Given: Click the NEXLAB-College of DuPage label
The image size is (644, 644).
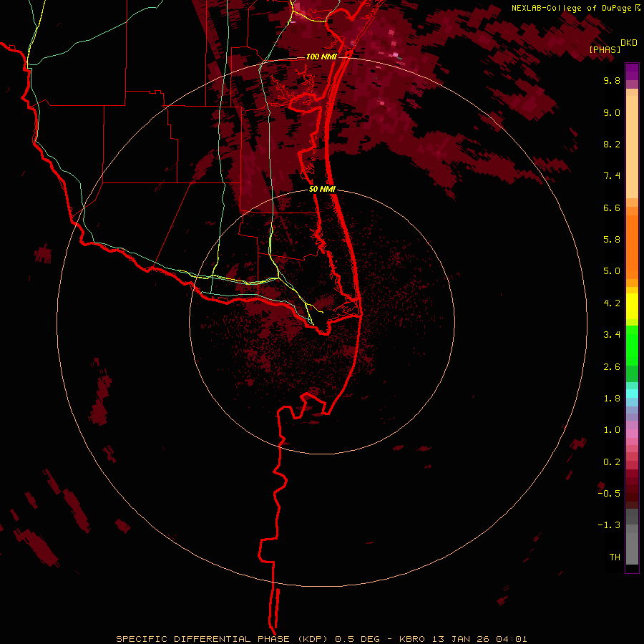Looking at the screenshot, I should click(x=571, y=8).
